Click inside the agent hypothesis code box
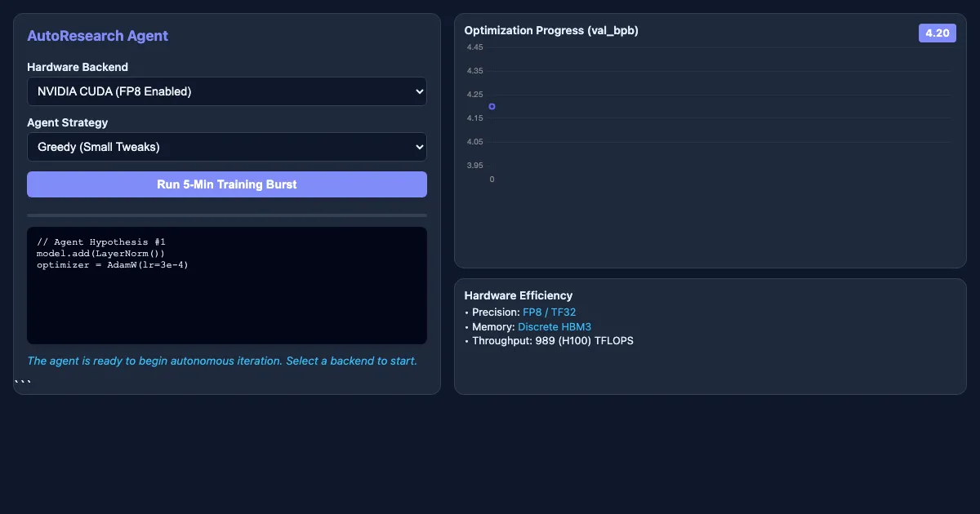Screen dimensions: 980x514 pyautogui.click(x=227, y=286)
